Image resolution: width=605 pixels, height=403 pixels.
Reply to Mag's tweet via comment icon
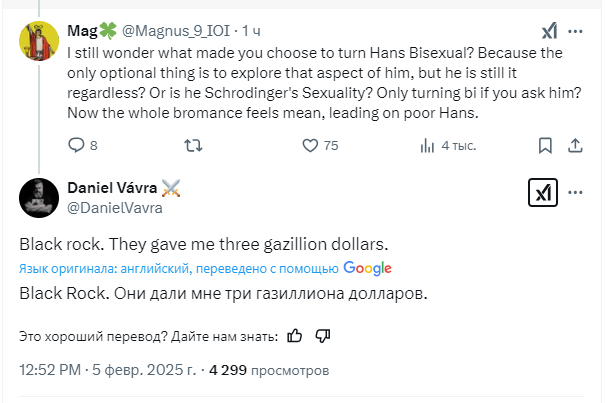tap(77, 145)
